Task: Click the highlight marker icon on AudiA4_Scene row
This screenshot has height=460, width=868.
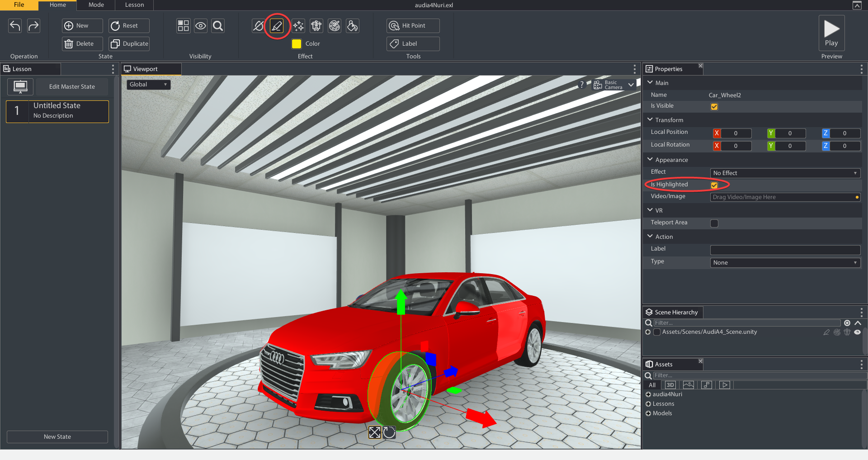Action: coord(826,332)
